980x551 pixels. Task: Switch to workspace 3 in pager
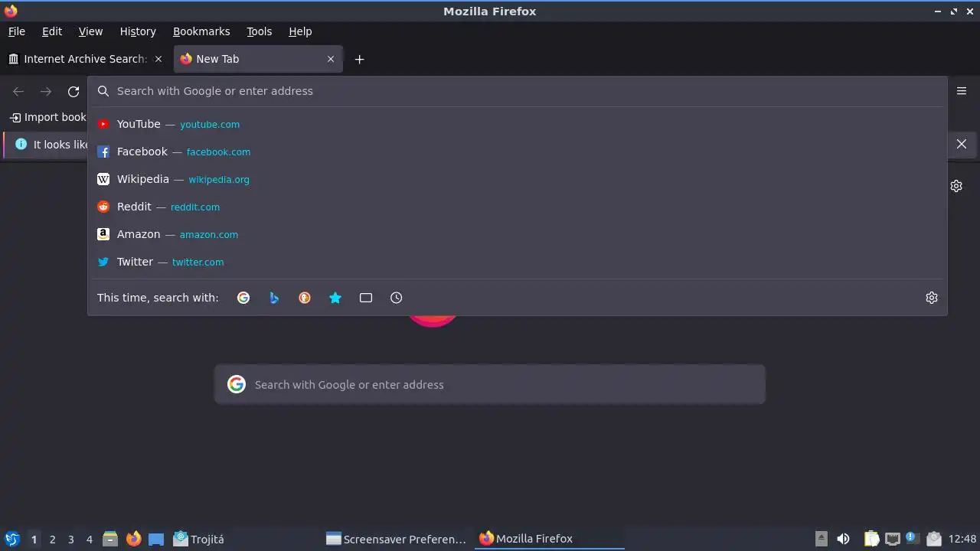(70, 539)
